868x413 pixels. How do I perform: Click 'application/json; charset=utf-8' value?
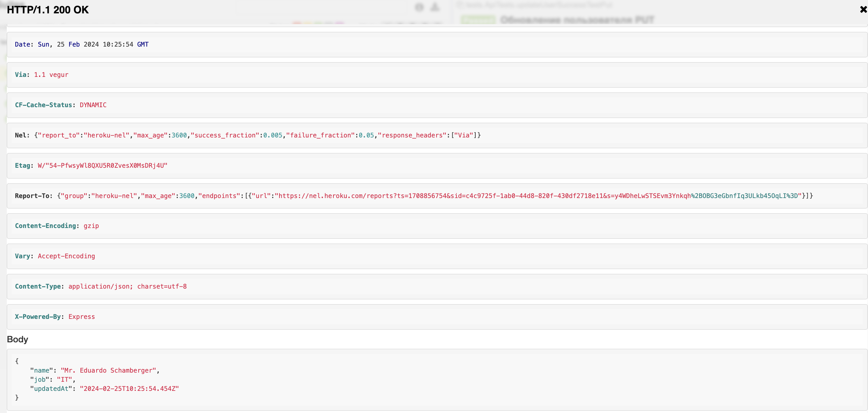coord(128,287)
